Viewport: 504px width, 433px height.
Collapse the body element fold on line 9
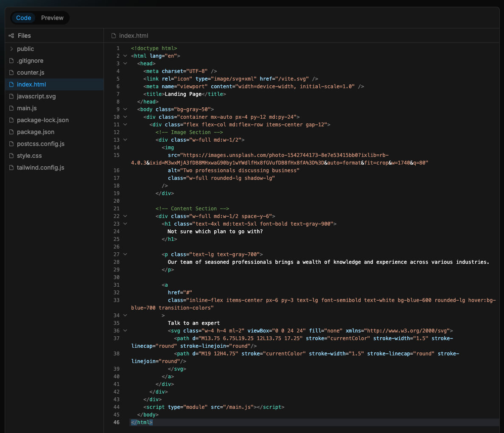click(125, 109)
